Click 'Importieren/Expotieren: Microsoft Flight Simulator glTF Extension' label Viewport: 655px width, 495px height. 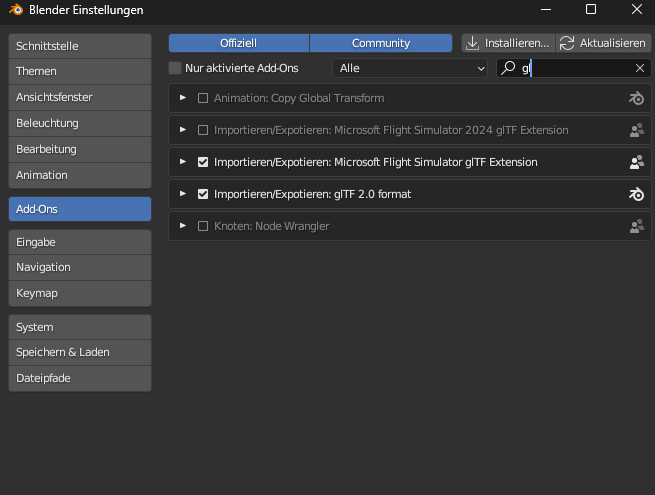pos(376,162)
